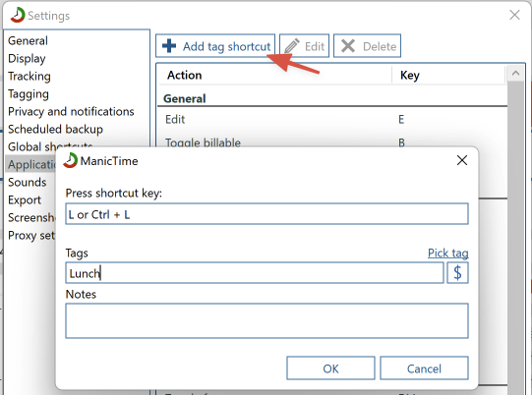Screen dimensions: 532x395
Task: Click the empty Notes text box
Action: (x=267, y=320)
